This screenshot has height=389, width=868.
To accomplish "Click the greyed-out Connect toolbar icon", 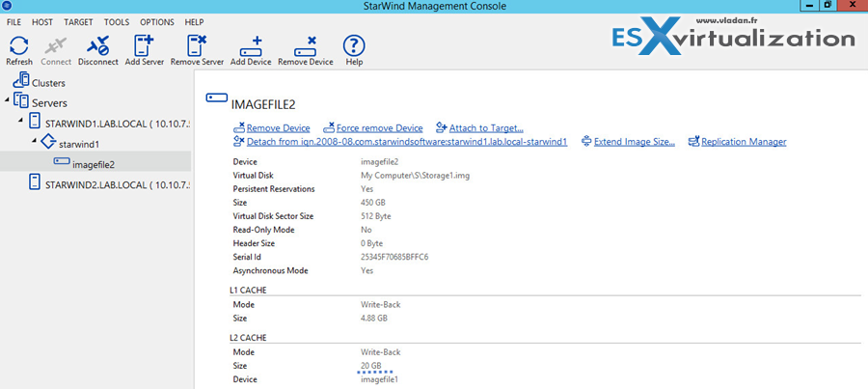I will tap(56, 44).
